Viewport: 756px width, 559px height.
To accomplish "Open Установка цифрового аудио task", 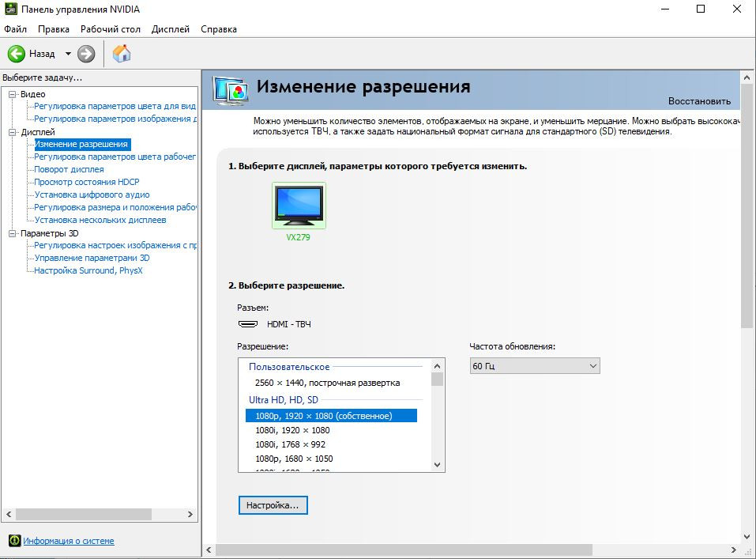I will click(x=92, y=195).
